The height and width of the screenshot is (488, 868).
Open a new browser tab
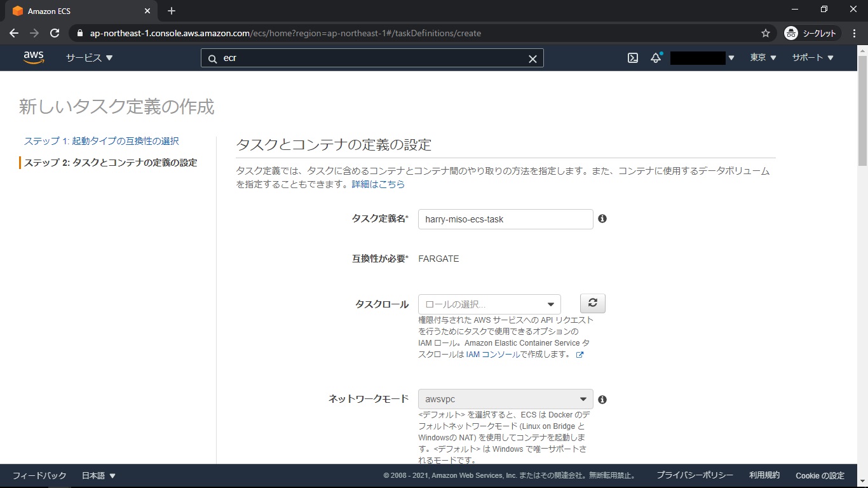coord(172,11)
